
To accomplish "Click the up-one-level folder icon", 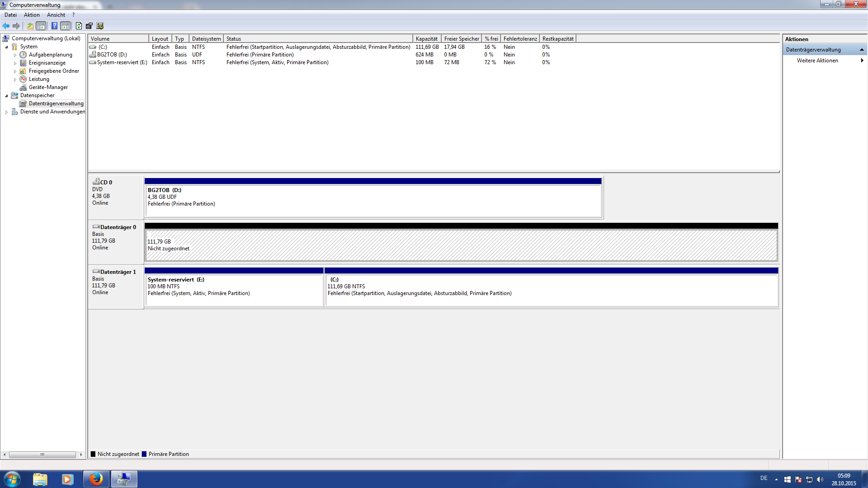I will click(30, 26).
